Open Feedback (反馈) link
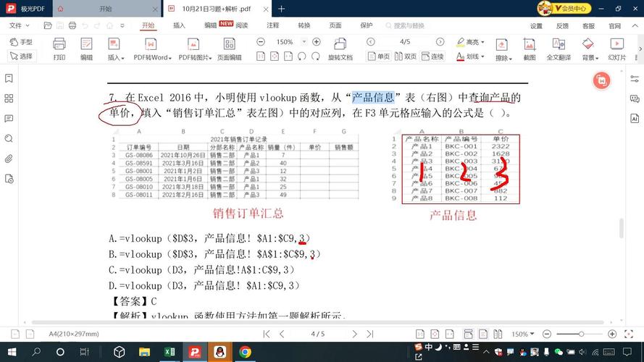644x362 pixels. 562,26
